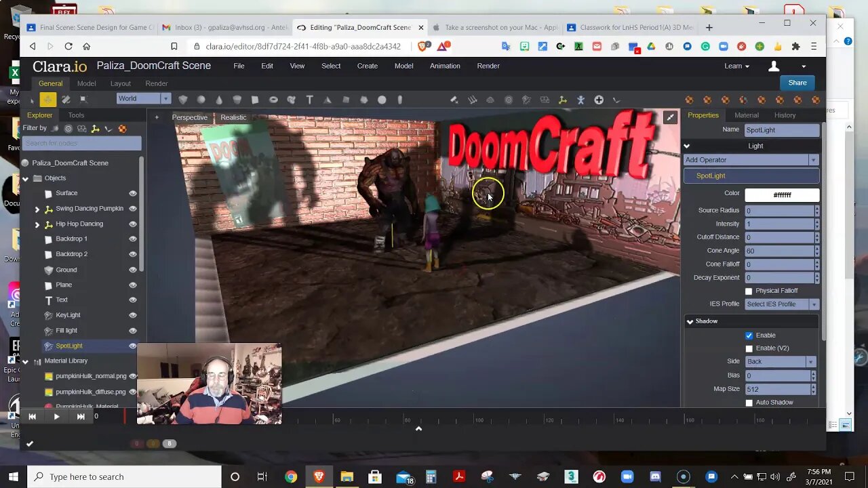Open the Animation menu

click(445, 66)
